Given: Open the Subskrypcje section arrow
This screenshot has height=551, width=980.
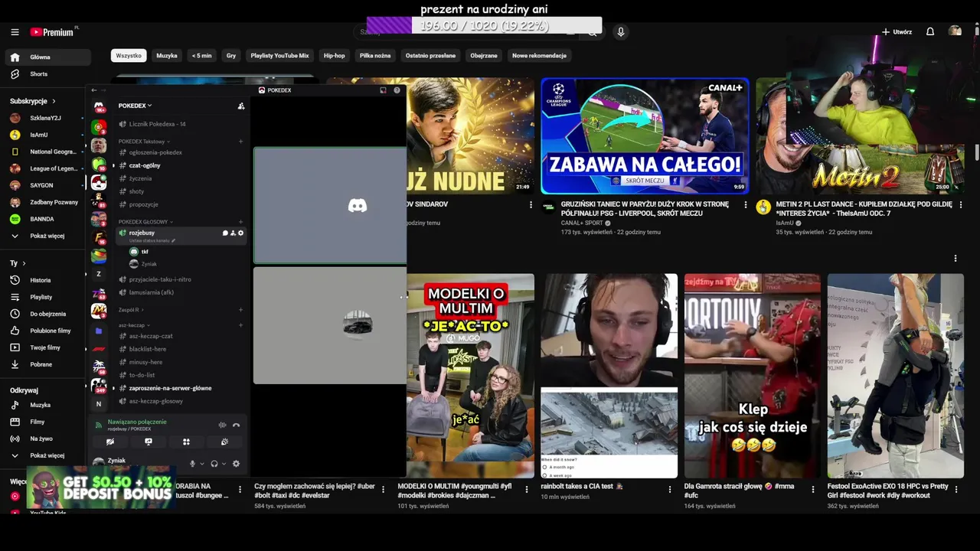Looking at the screenshot, I should pyautogui.click(x=54, y=101).
